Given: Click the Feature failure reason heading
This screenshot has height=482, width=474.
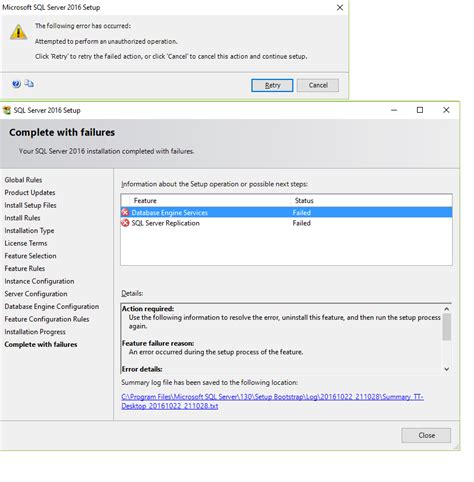Looking at the screenshot, I should (x=158, y=343).
